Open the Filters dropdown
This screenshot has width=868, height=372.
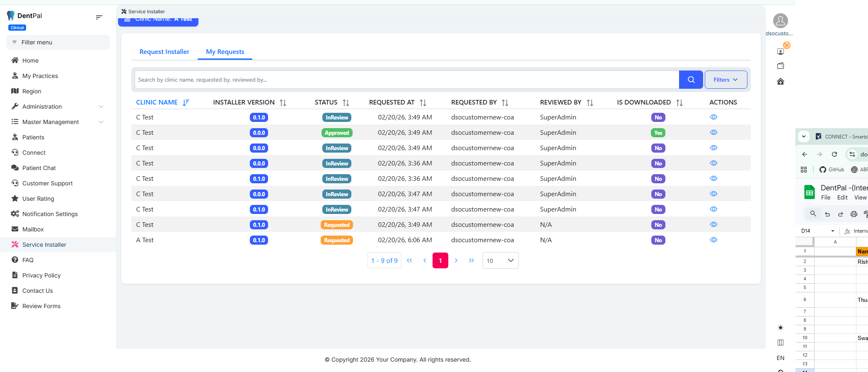click(725, 80)
